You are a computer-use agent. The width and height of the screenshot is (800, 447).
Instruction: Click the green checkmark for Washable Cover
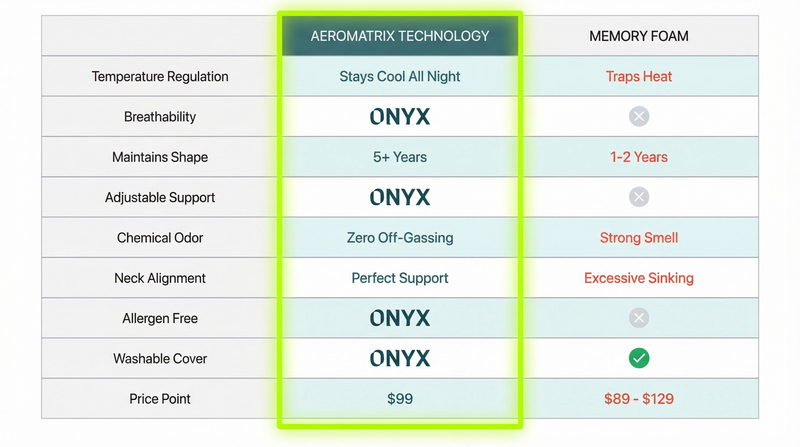coord(639,358)
